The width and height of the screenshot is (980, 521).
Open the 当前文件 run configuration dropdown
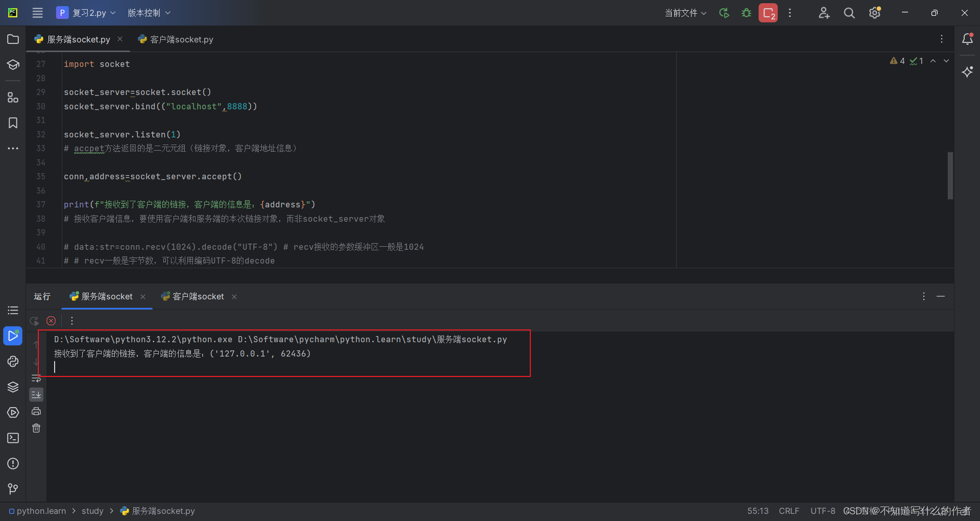[x=685, y=13]
